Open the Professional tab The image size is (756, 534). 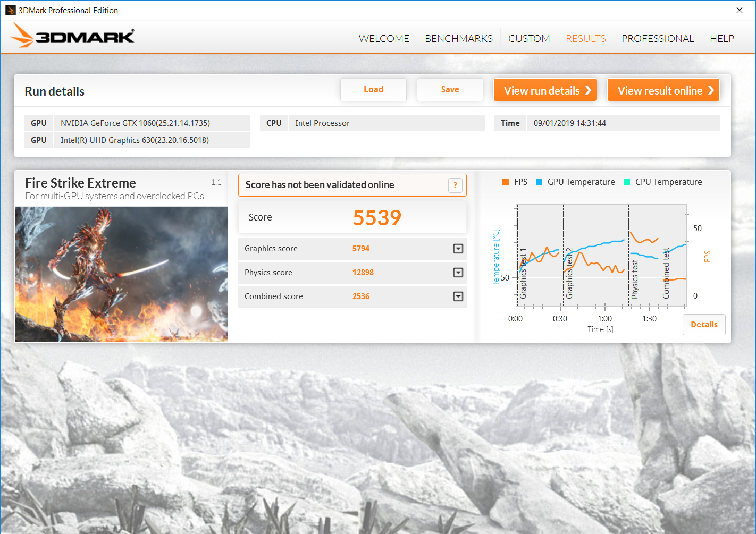(658, 39)
